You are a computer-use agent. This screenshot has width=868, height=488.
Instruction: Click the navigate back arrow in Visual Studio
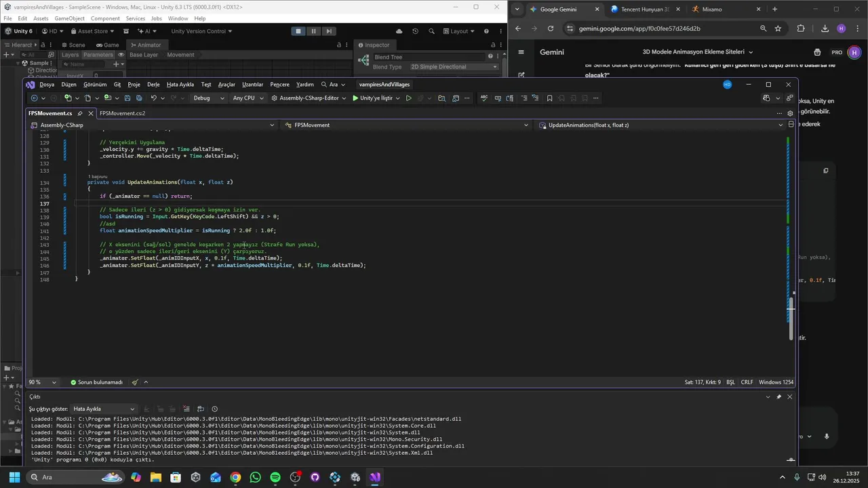(x=34, y=98)
